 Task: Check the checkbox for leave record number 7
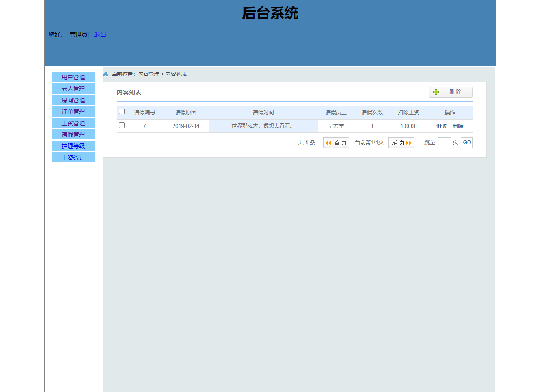(122, 125)
